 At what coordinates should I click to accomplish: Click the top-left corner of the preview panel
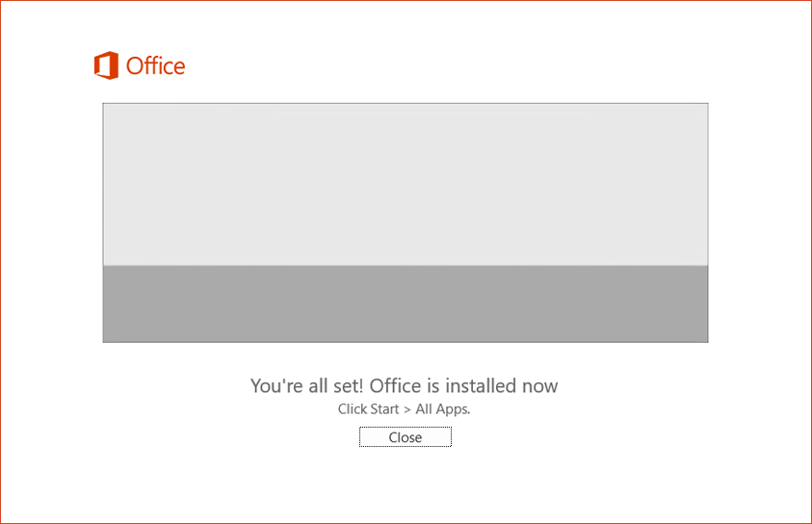(105, 105)
